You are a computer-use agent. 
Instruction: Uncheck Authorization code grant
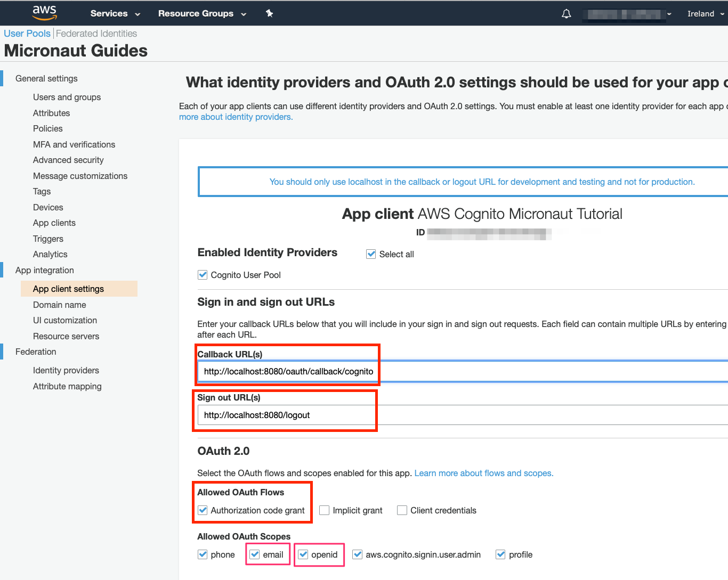(x=203, y=510)
